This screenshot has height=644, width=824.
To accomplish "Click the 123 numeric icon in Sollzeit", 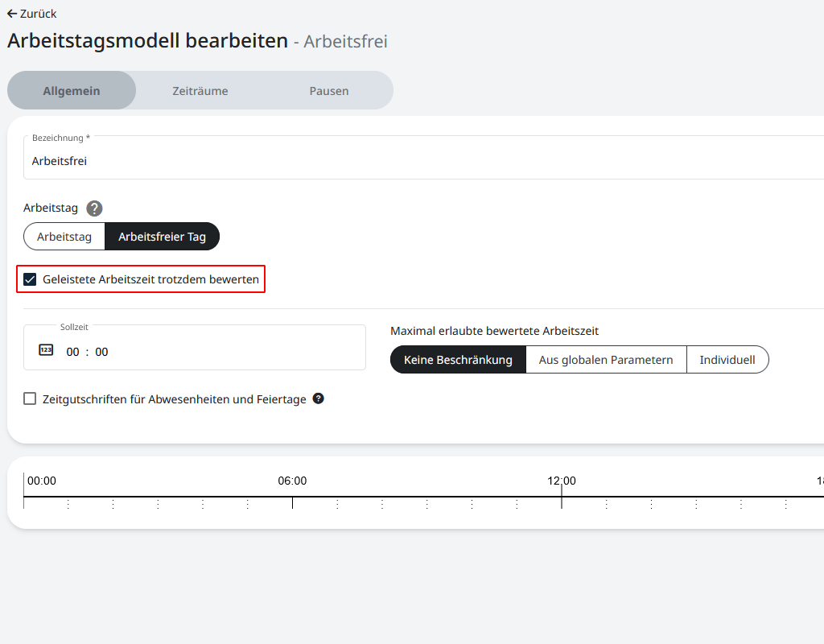I will click(x=46, y=350).
